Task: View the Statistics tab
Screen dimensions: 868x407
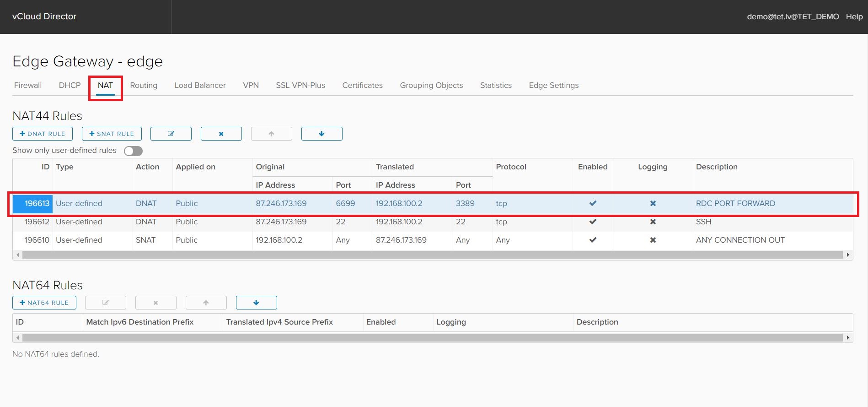Action: click(496, 85)
